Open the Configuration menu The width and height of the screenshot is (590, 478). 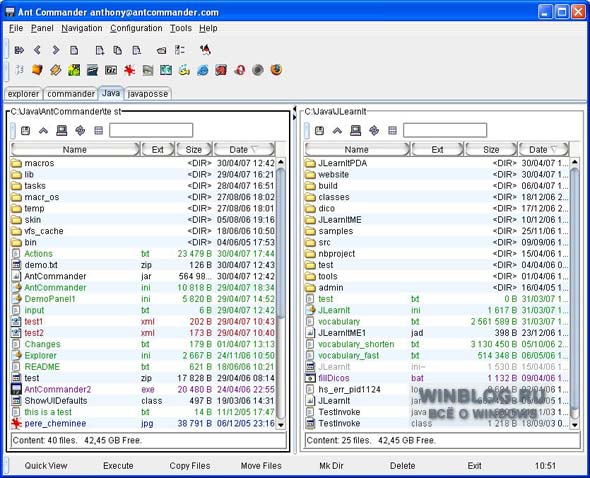(136, 28)
